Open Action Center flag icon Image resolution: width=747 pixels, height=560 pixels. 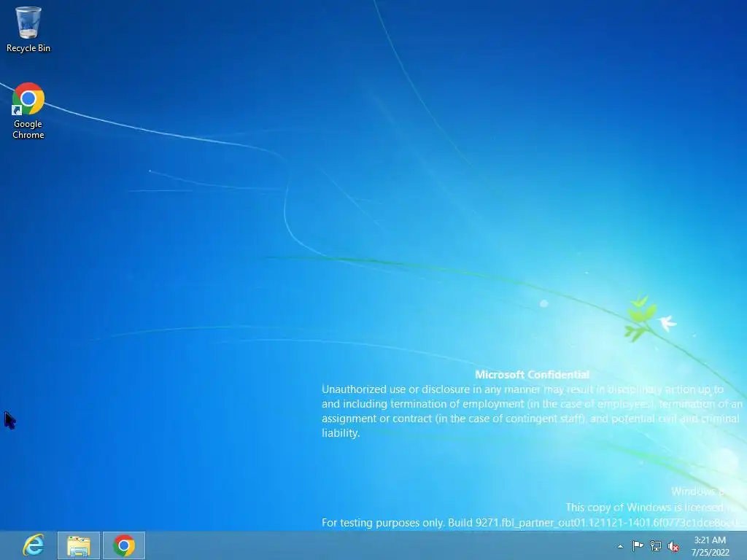[x=638, y=545]
